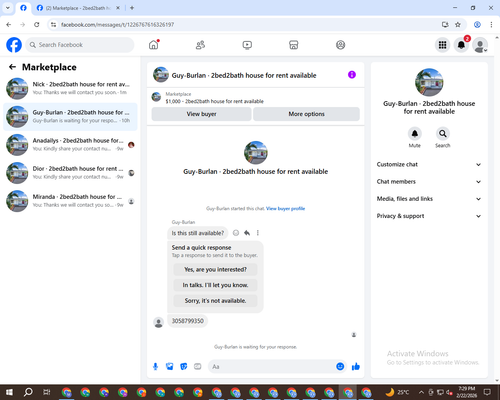Open the Notifications bell icon

point(461,45)
